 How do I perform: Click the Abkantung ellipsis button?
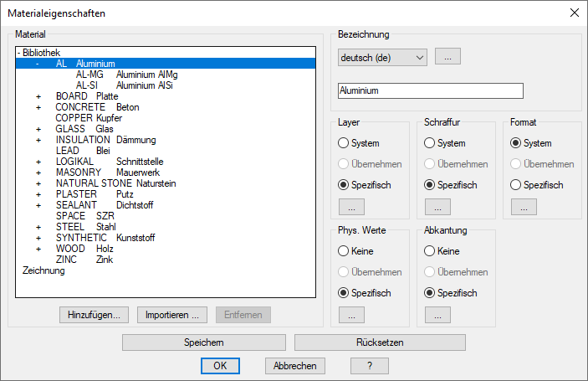[x=437, y=315]
